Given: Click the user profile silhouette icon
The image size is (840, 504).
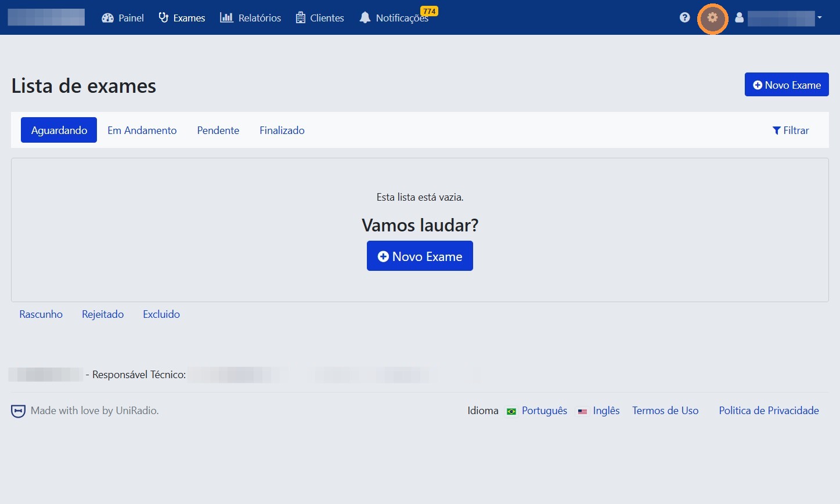Looking at the screenshot, I should coord(739,17).
